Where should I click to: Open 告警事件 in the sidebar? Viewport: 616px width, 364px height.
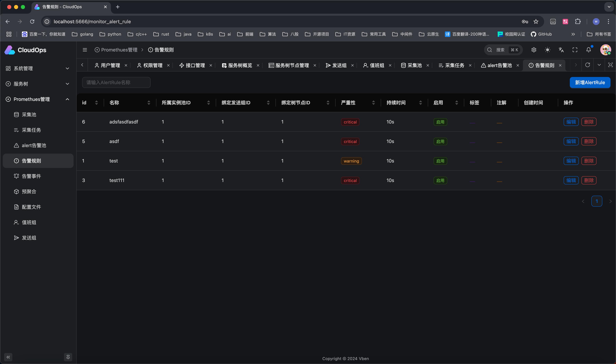[38, 176]
